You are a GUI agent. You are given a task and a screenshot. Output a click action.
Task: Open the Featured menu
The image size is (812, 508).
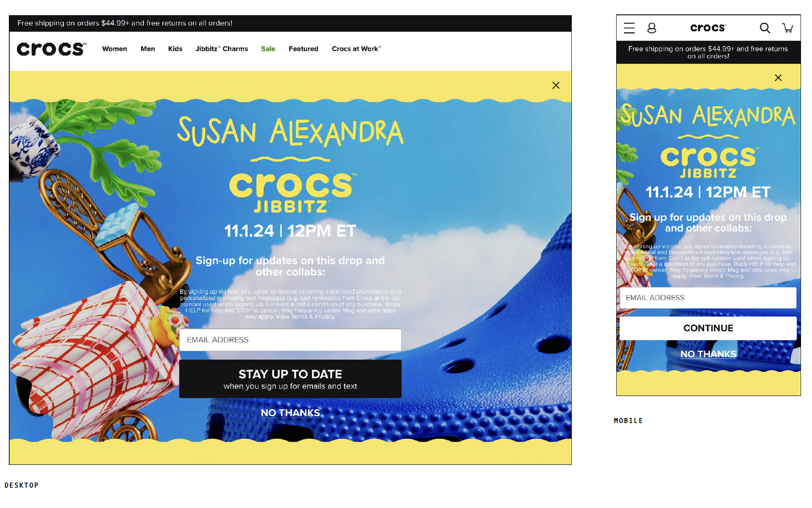(x=303, y=49)
